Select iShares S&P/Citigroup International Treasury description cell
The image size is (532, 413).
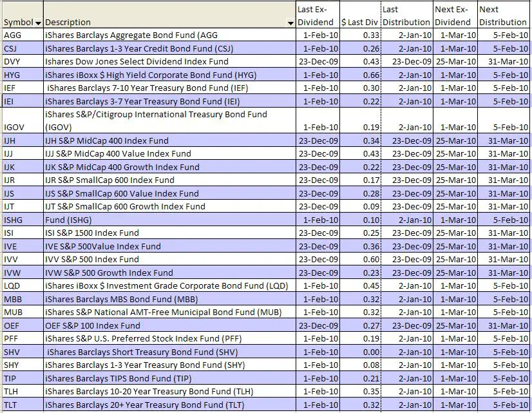click(x=169, y=120)
